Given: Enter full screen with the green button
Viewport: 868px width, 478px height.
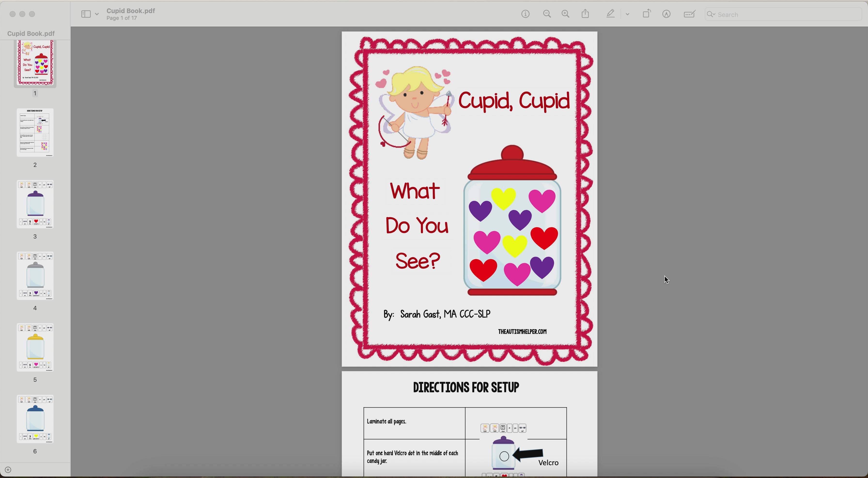Looking at the screenshot, I should (x=32, y=14).
